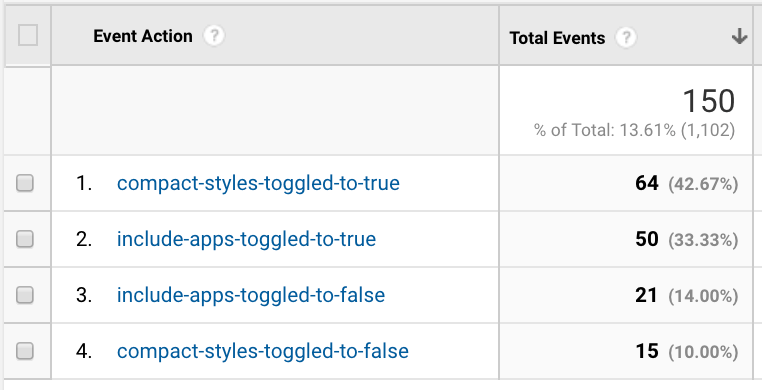Click the help icon beside Event Action

214,35
